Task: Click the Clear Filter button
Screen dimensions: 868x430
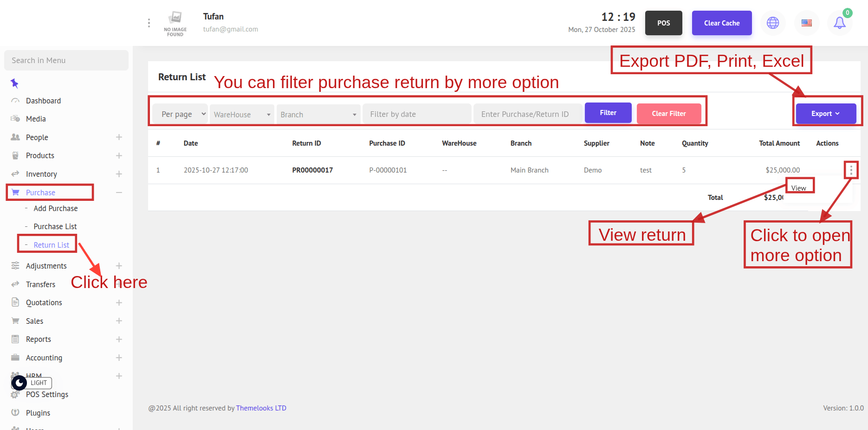Action: tap(668, 114)
